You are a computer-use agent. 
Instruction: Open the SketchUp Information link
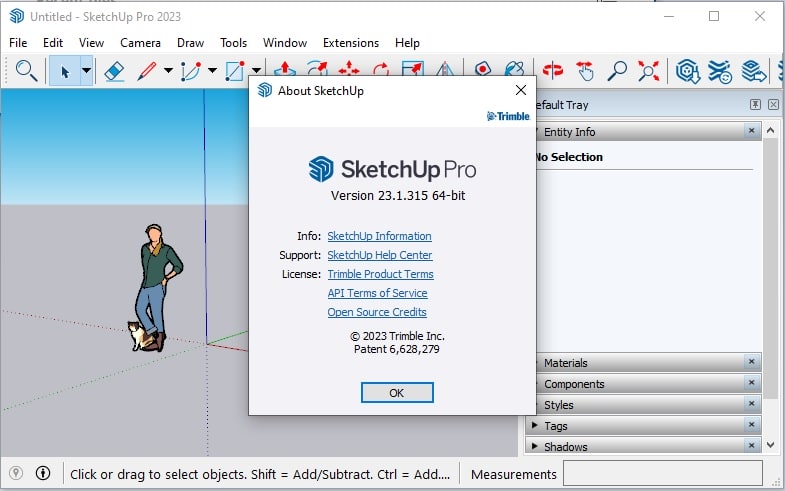[379, 236]
